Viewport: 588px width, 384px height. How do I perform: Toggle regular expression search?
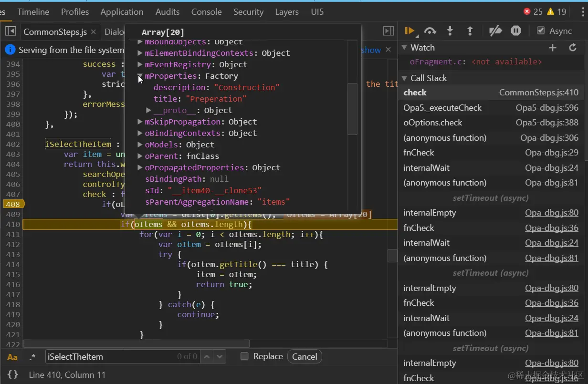tap(32, 357)
